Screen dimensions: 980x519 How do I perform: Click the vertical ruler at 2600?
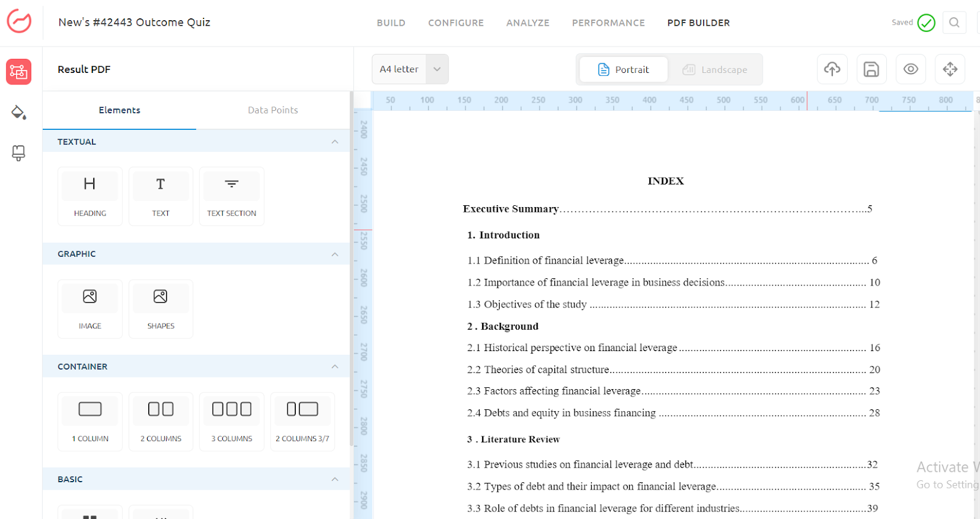coord(364,278)
